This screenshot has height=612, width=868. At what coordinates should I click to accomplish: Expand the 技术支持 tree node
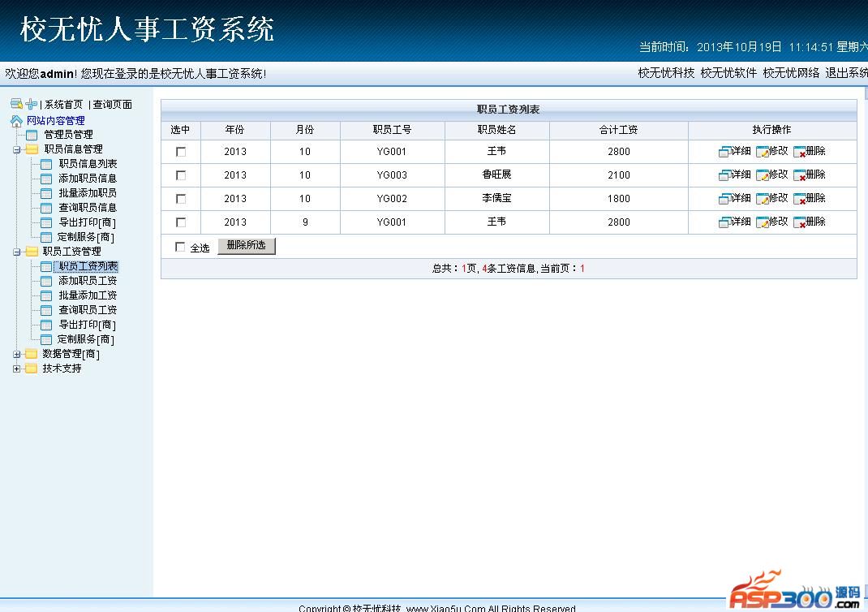pyautogui.click(x=16, y=368)
